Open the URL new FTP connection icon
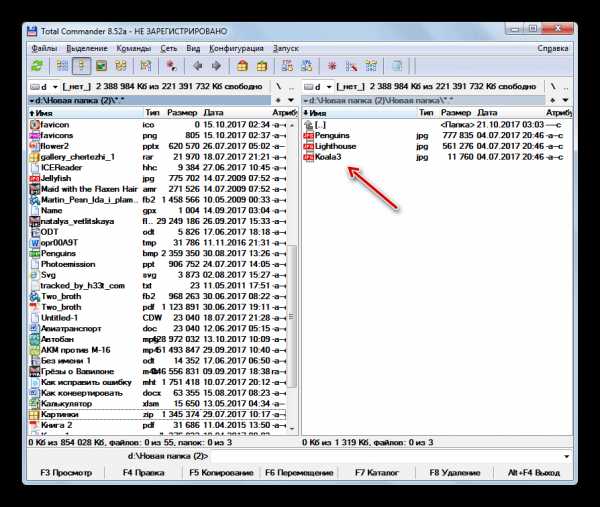 [307, 66]
